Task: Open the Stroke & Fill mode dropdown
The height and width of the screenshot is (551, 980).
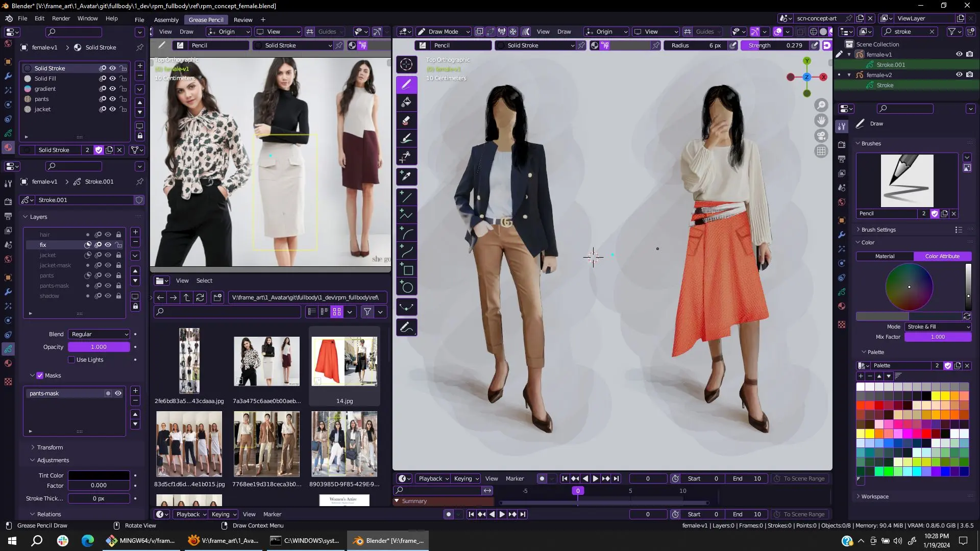Action: [x=938, y=327]
